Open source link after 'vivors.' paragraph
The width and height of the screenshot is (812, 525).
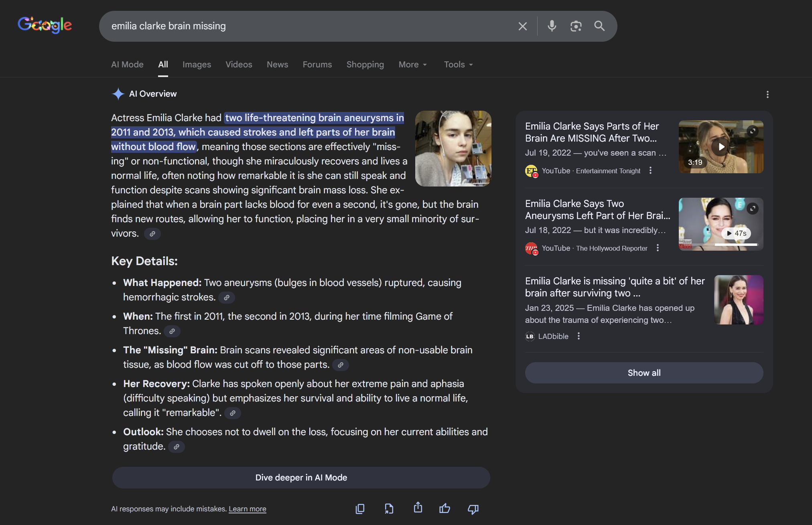point(152,234)
